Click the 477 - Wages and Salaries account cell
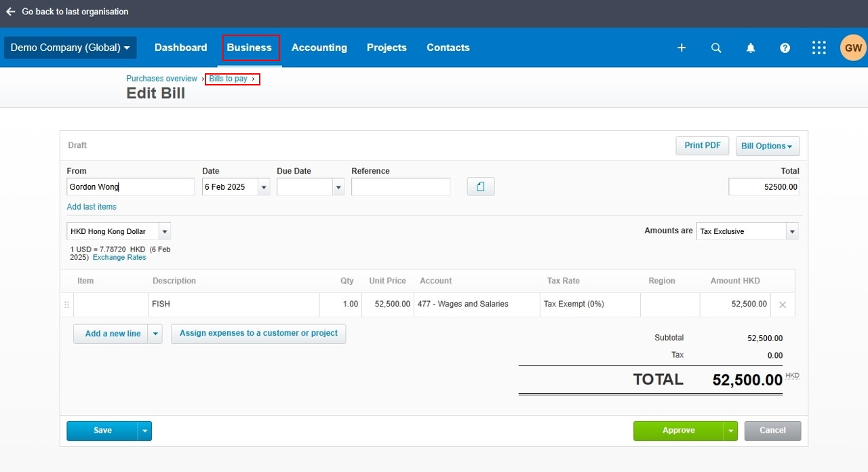The width and height of the screenshot is (868, 472). [x=477, y=304]
